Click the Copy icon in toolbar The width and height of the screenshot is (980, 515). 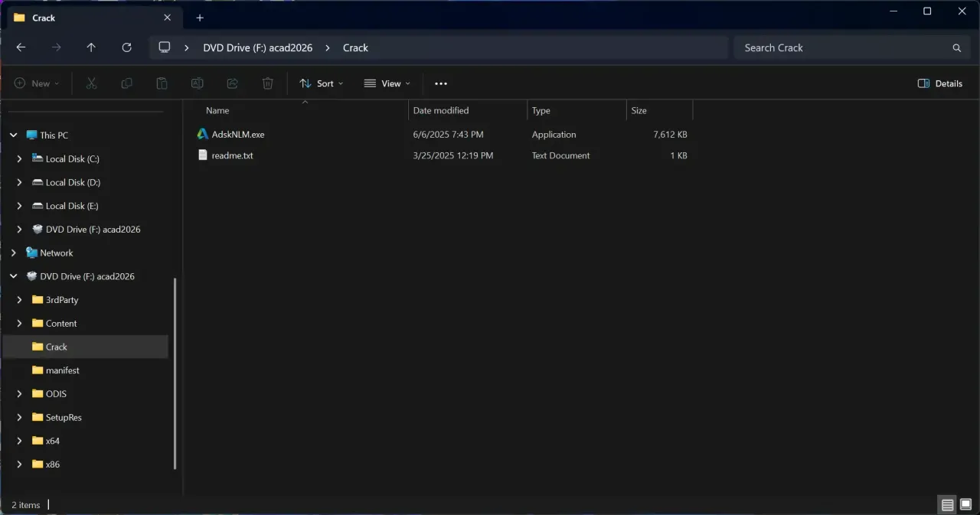127,83
